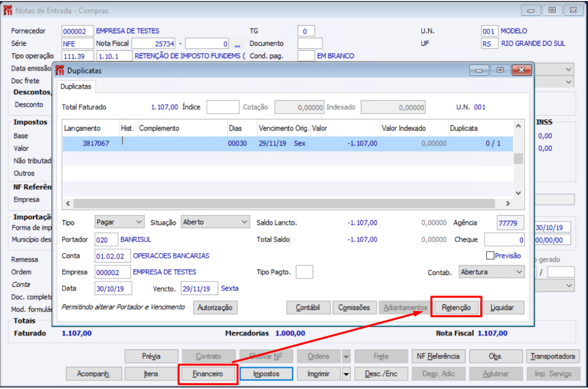Click the Cheque input field
Image resolution: width=588 pixels, height=389 pixels.
[504, 240]
